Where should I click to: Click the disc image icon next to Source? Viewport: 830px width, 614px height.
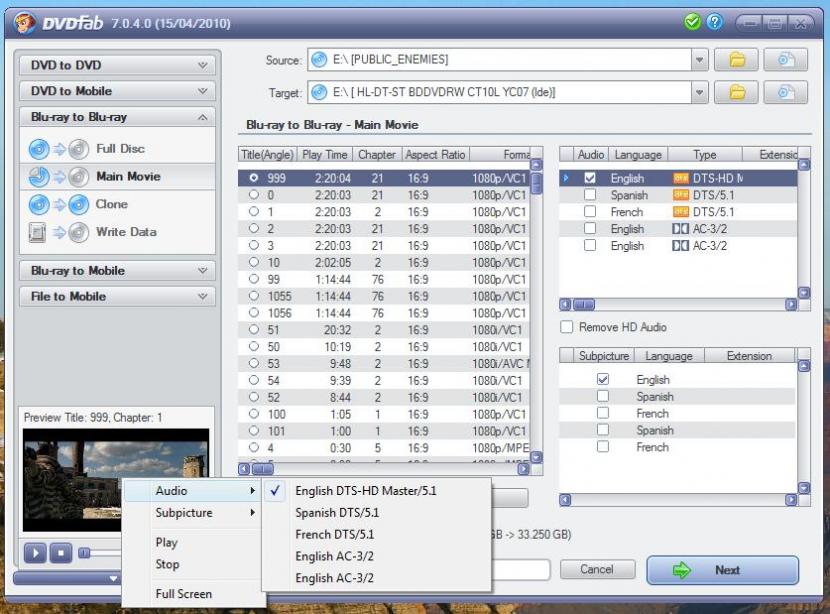(x=786, y=60)
